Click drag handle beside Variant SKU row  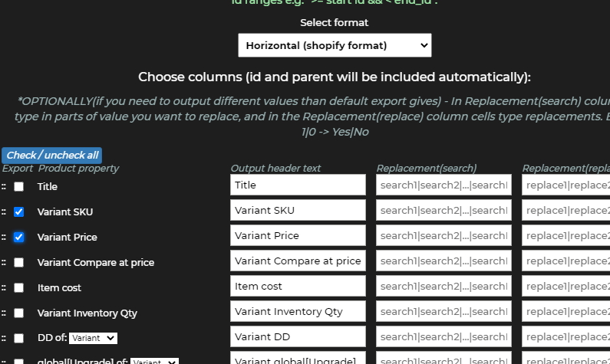click(4, 212)
